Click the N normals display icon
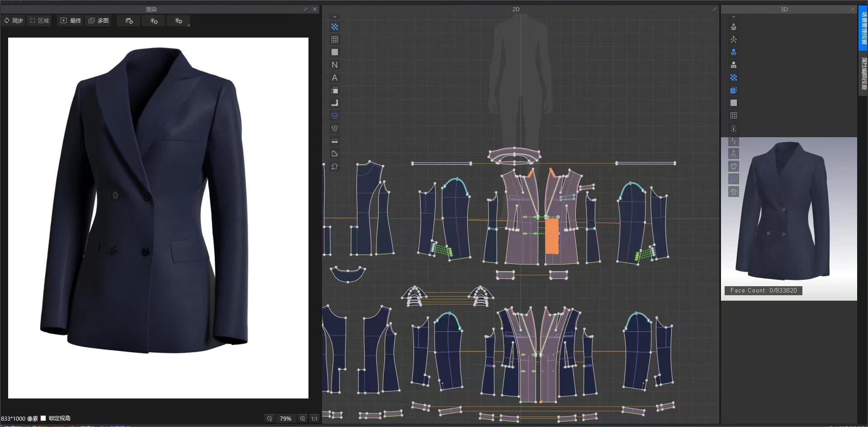The width and height of the screenshot is (868, 427). [x=335, y=65]
